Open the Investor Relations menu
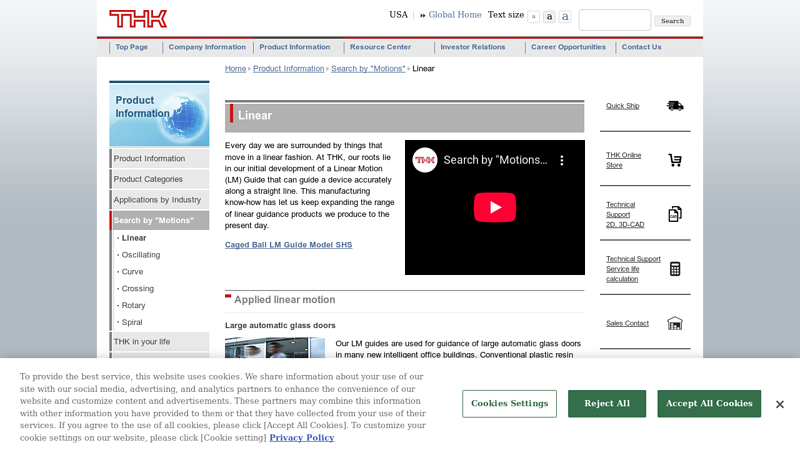Screen dimensions: 800x450 pos(473,47)
